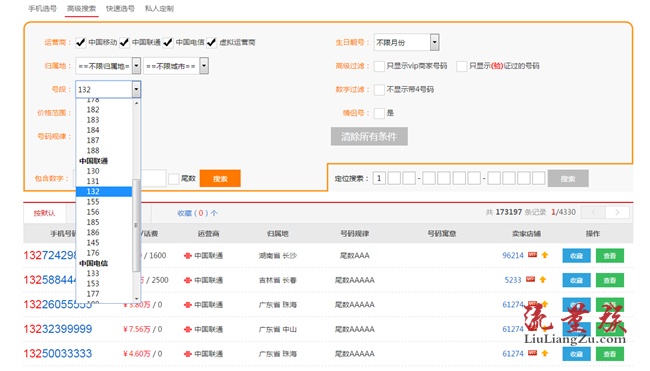Viewport: 650px width, 371px height.
Task: Click phone number 13232399999
Action: coord(58,329)
